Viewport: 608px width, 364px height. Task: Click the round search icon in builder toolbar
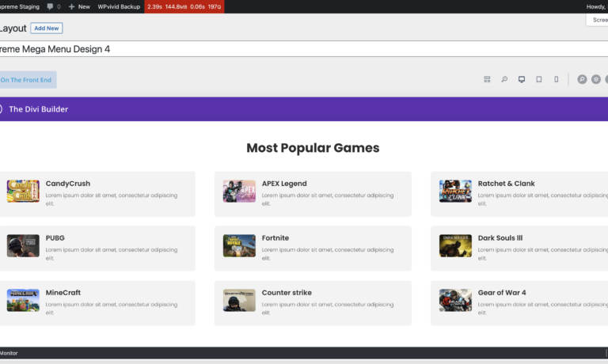(x=582, y=79)
